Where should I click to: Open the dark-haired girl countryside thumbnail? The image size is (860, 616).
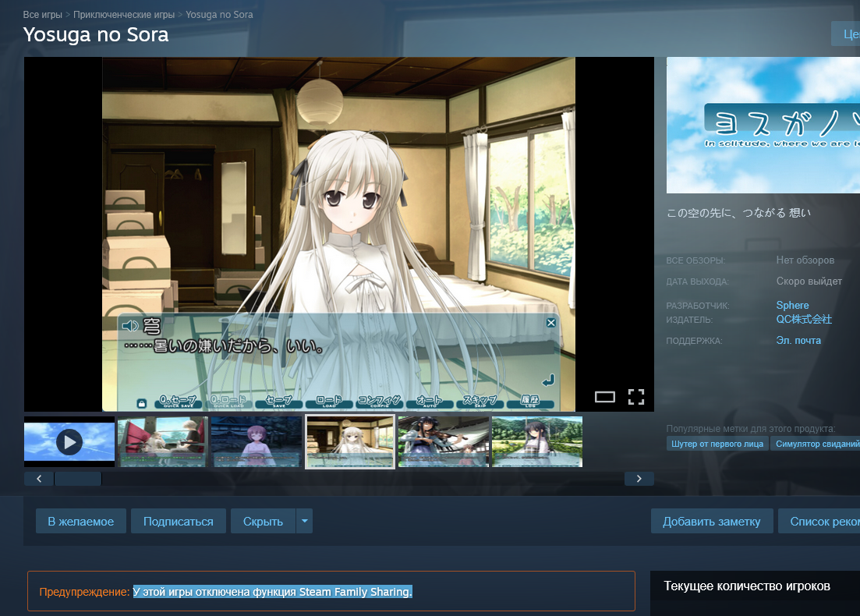tap(537, 441)
